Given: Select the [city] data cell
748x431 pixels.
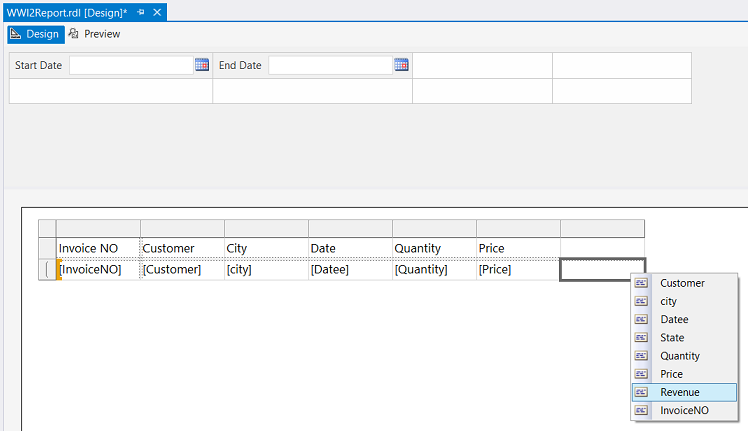Looking at the screenshot, I should click(x=266, y=270).
